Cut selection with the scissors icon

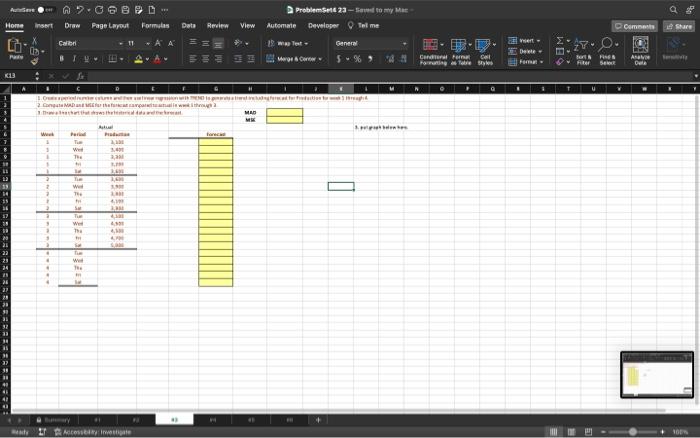point(34,41)
